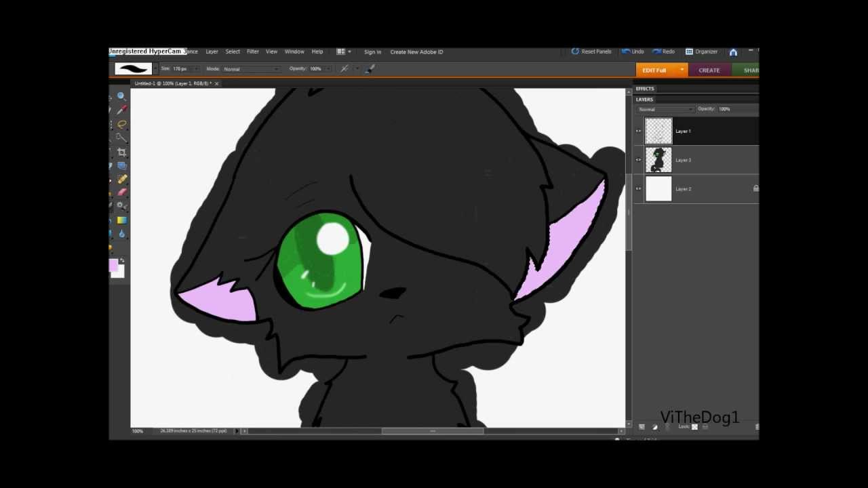868x488 pixels.
Task: Click the lock icon on Layer 2
Action: point(755,188)
